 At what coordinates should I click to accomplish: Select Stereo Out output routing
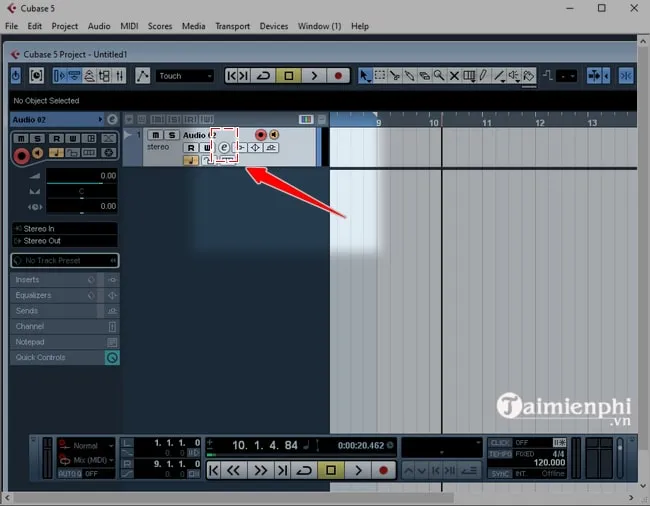(65, 241)
